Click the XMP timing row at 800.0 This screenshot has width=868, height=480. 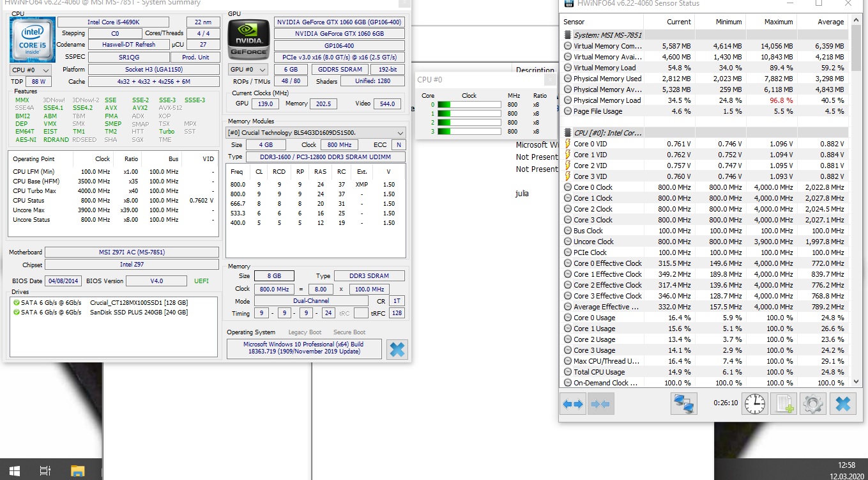pos(316,184)
